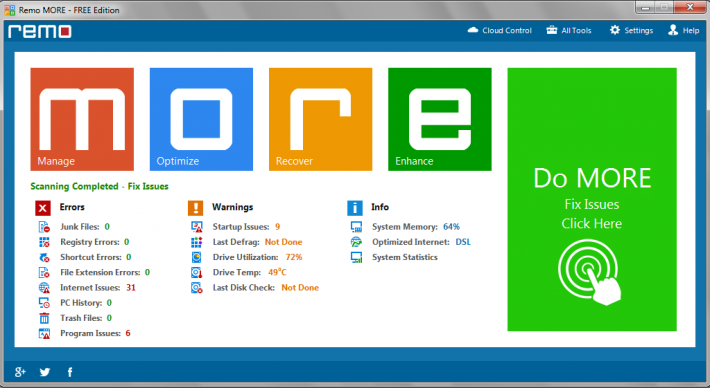Viewport: 710px width, 388px height.
Task: Click the Errors section heading
Action: point(72,207)
